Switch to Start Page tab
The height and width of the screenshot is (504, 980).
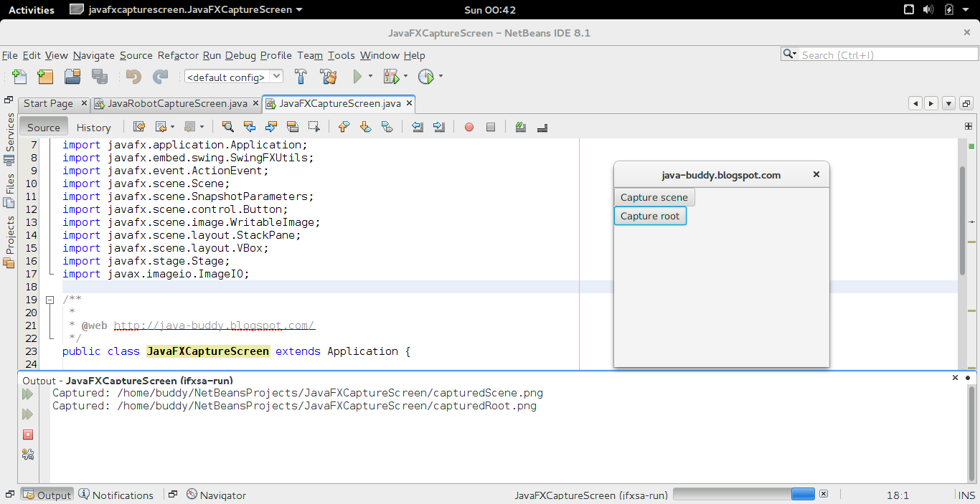(x=48, y=103)
